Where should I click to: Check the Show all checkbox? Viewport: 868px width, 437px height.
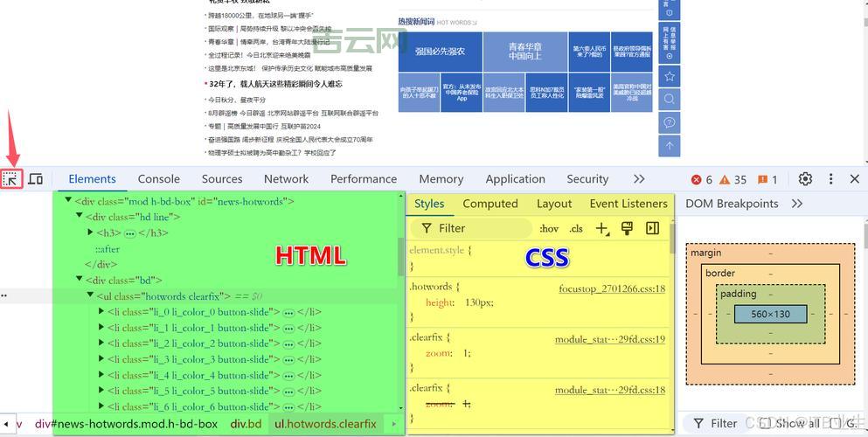tap(765, 423)
